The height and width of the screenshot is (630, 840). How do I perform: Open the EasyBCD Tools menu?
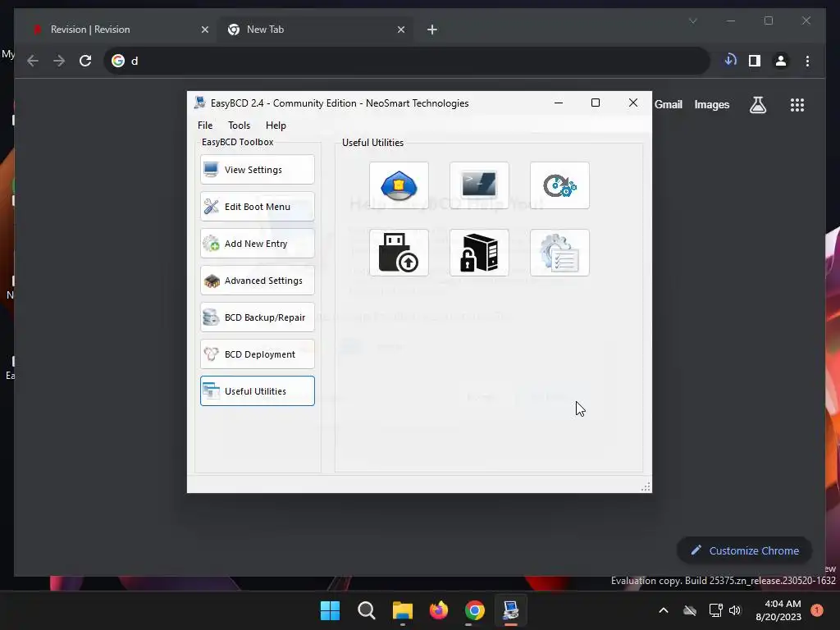(x=239, y=126)
